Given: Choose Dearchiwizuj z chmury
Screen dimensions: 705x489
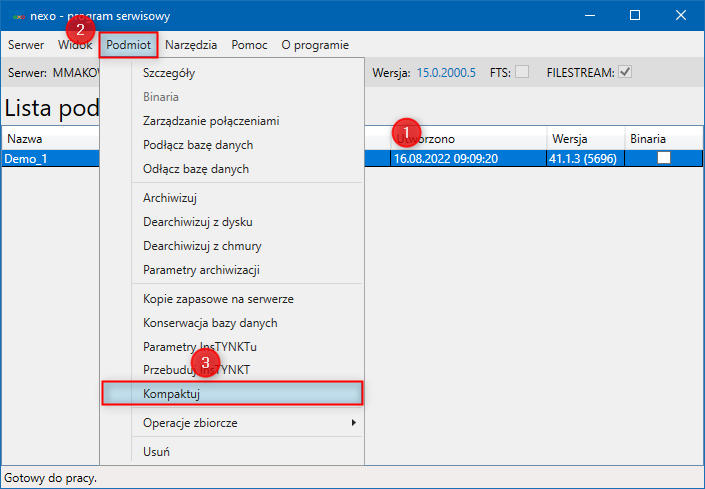Looking at the screenshot, I should pyautogui.click(x=232, y=246).
